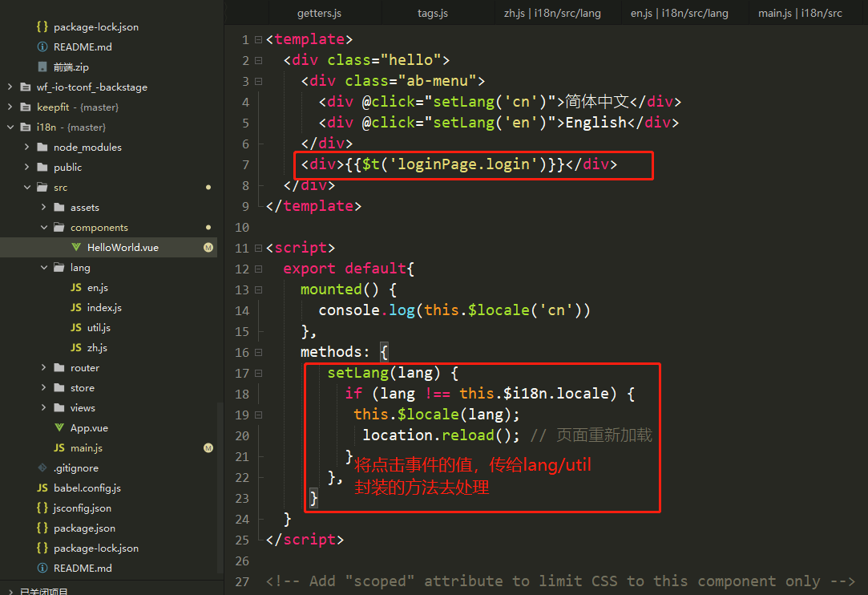Open HelloWorld.vue in the tree
The image size is (868, 595).
[123, 247]
